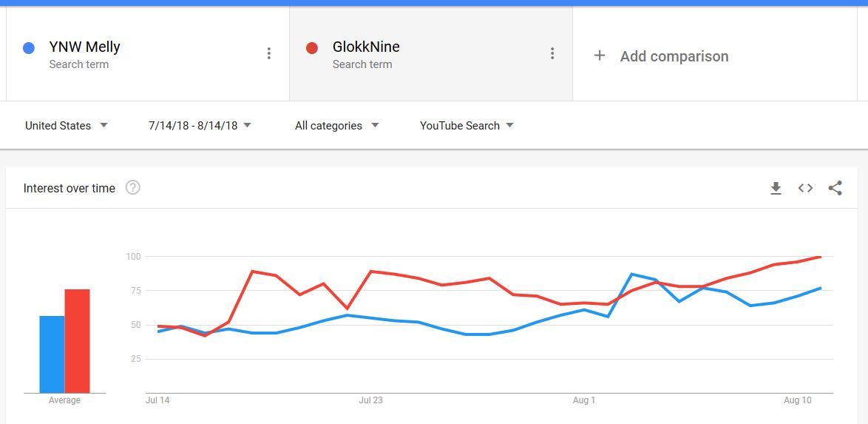Share the Interest over time chart
The height and width of the screenshot is (424, 868).
point(835,189)
